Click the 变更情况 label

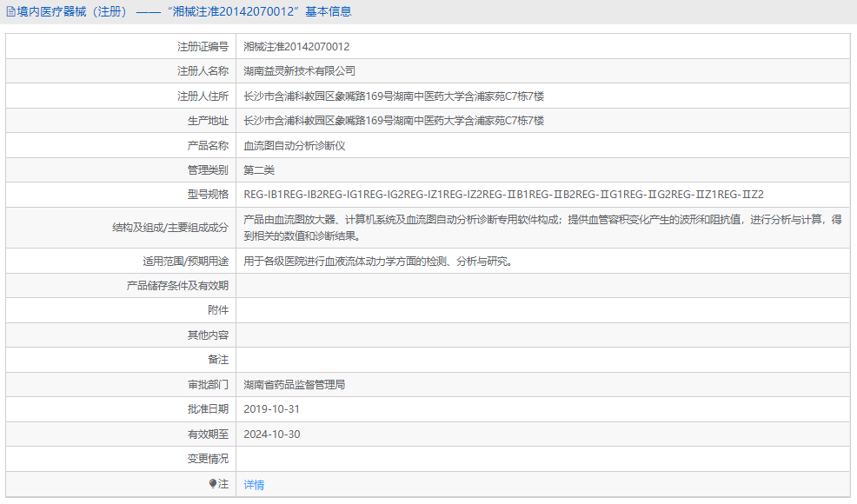pyautogui.click(x=208, y=459)
